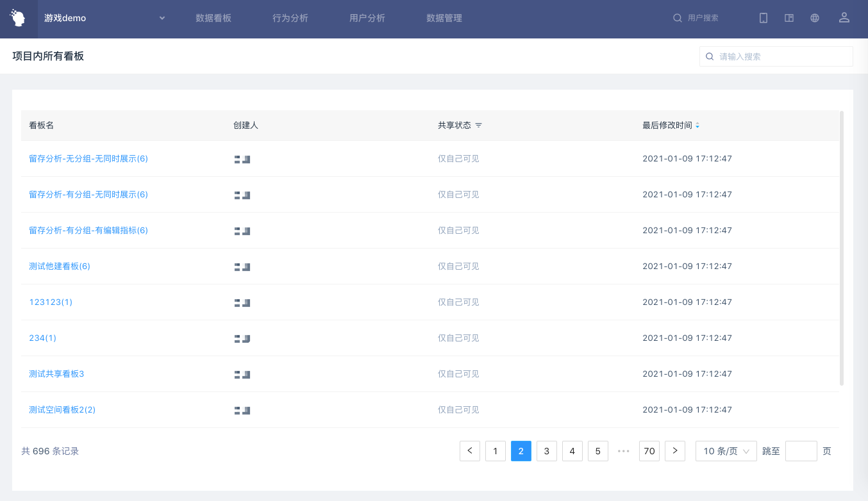
Task: Click the layout panel icon in header
Action: pos(789,18)
